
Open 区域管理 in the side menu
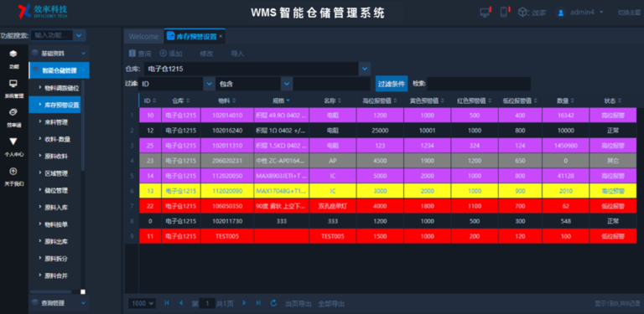pos(56,173)
